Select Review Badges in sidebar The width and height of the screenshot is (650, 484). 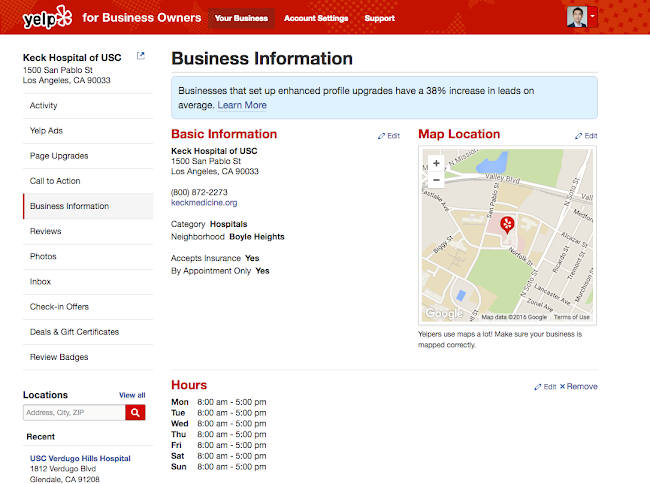[88, 357]
